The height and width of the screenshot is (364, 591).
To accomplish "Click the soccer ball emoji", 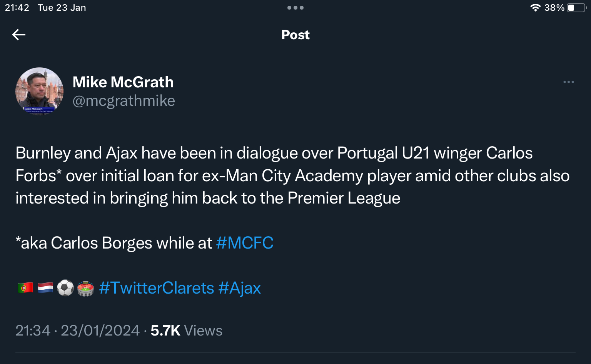I will 65,288.
